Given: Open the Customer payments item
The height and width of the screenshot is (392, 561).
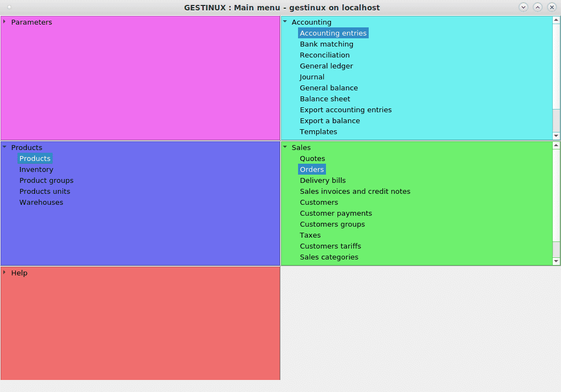Looking at the screenshot, I should (x=336, y=213).
